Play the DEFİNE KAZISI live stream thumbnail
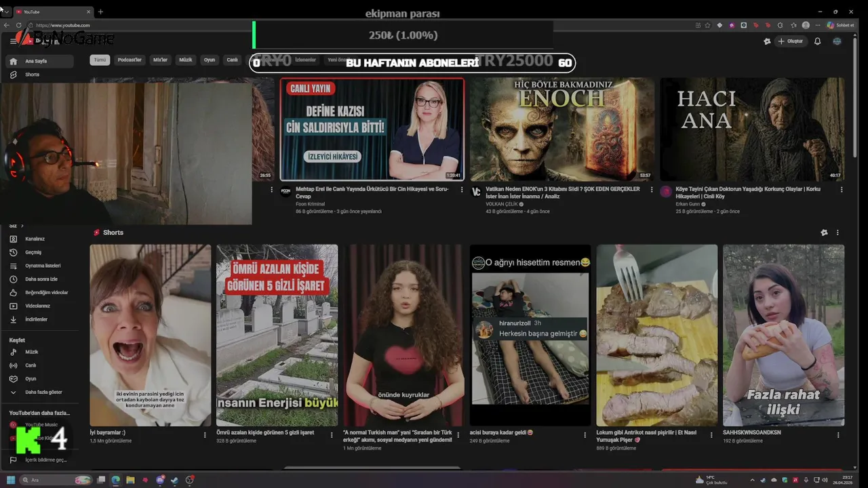Image resolution: width=868 pixels, height=488 pixels. [x=372, y=129]
